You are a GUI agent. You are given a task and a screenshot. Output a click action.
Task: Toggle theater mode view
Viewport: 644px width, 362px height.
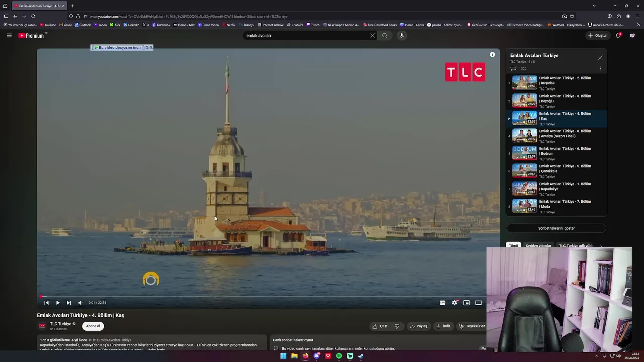[x=479, y=303]
